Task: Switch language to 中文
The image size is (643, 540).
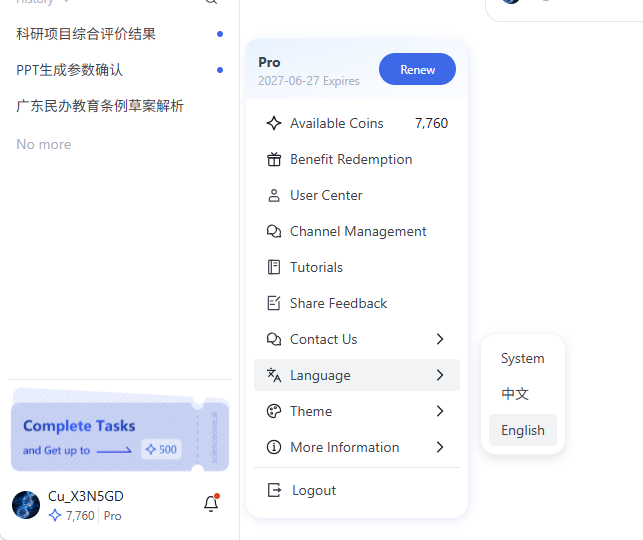Action: [x=523, y=394]
